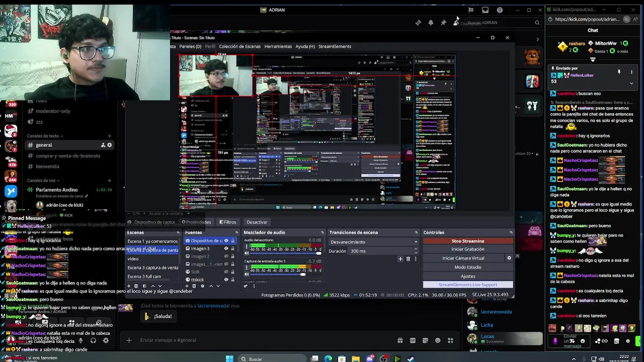
Task: Open File Explorer from taskbar
Action: click(356, 359)
